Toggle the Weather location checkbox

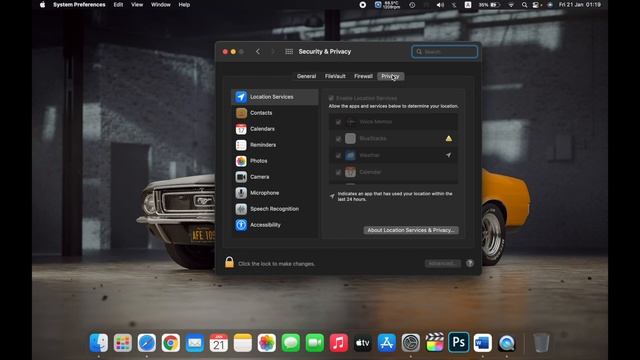coord(338,156)
